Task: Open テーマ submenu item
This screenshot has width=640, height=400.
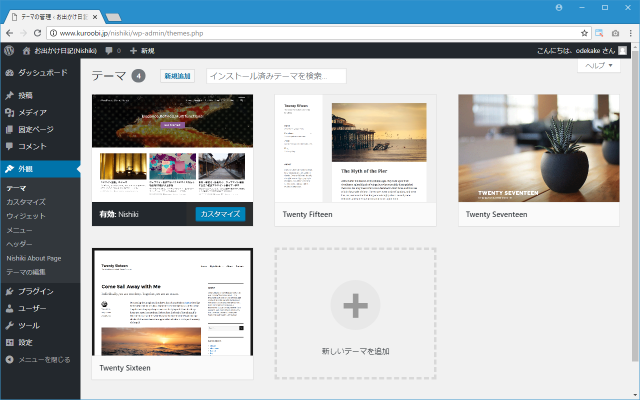Action: click(16, 188)
